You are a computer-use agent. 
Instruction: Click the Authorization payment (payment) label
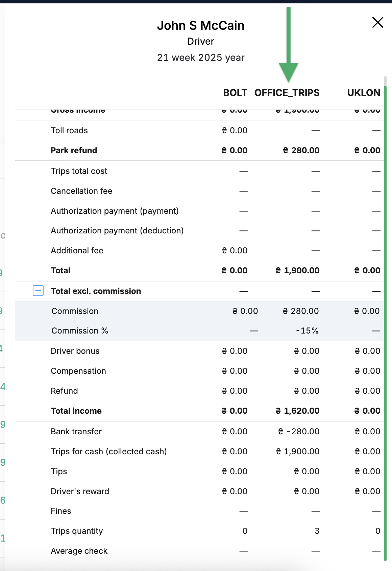115,211
